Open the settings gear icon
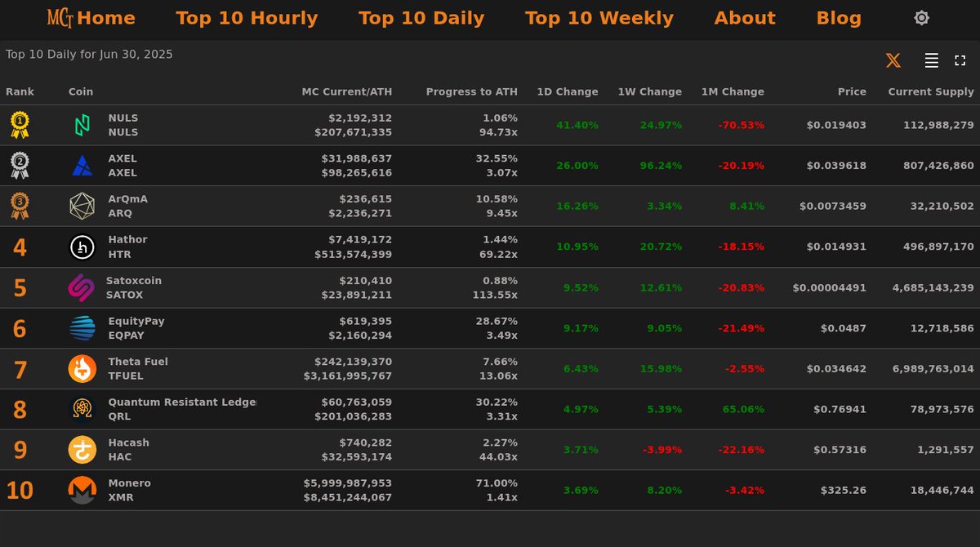Screen dimensions: 980x547 tap(921, 18)
